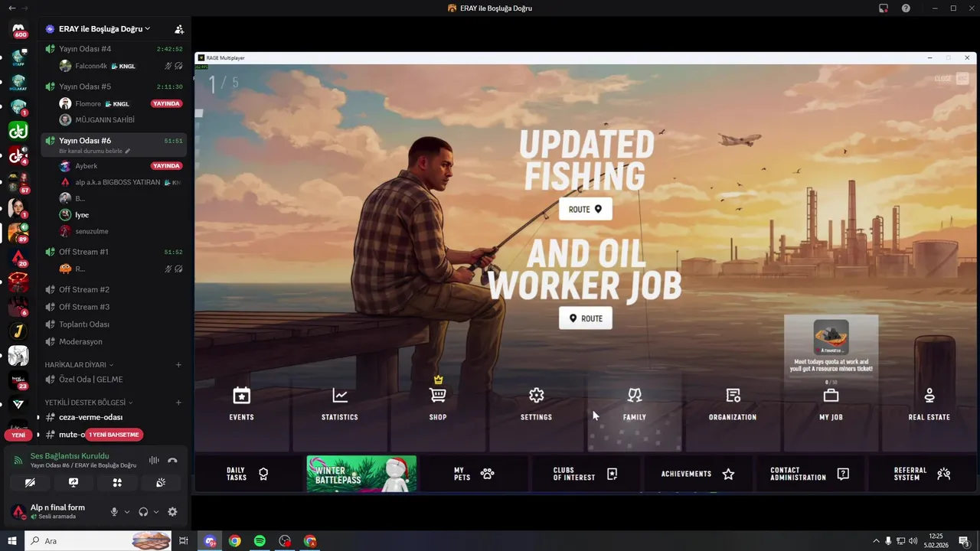This screenshot has width=980, height=551.
Task: Click the resource miners ticket reward card
Action: (x=831, y=347)
